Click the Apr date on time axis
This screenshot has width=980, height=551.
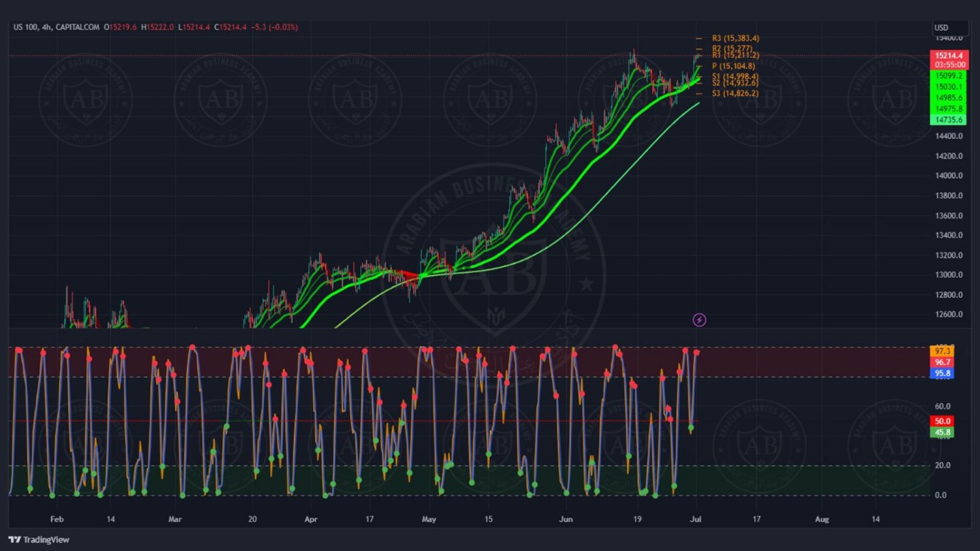point(311,520)
